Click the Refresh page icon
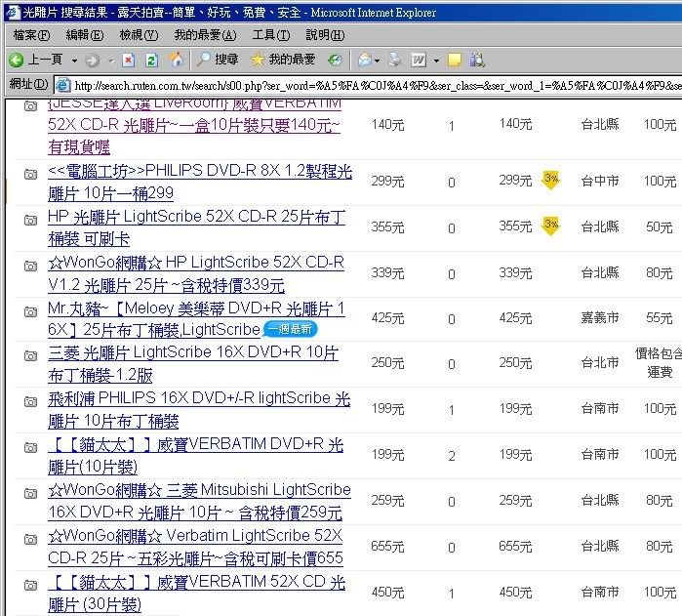Image resolution: width=682 pixels, height=616 pixels. pyautogui.click(x=151, y=61)
